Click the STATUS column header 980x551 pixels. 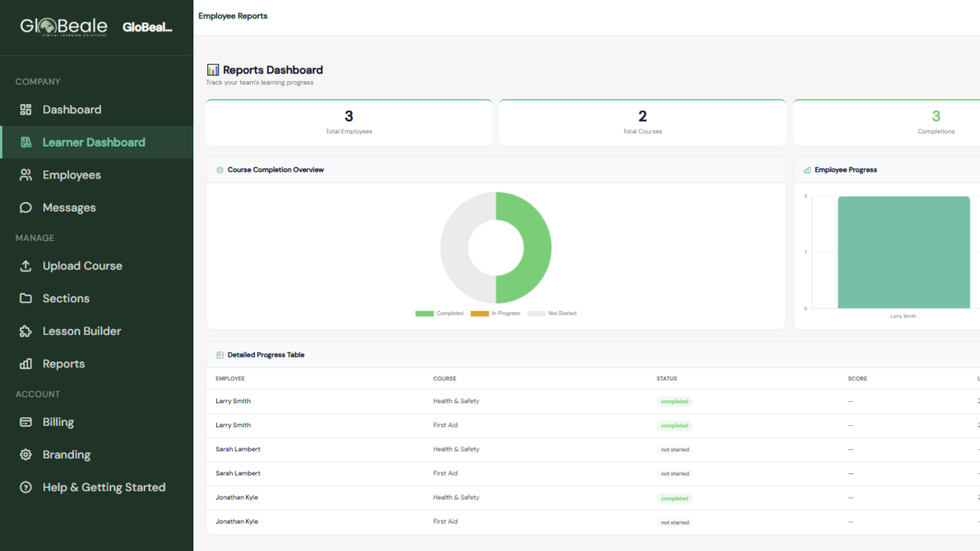[x=667, y=379]
